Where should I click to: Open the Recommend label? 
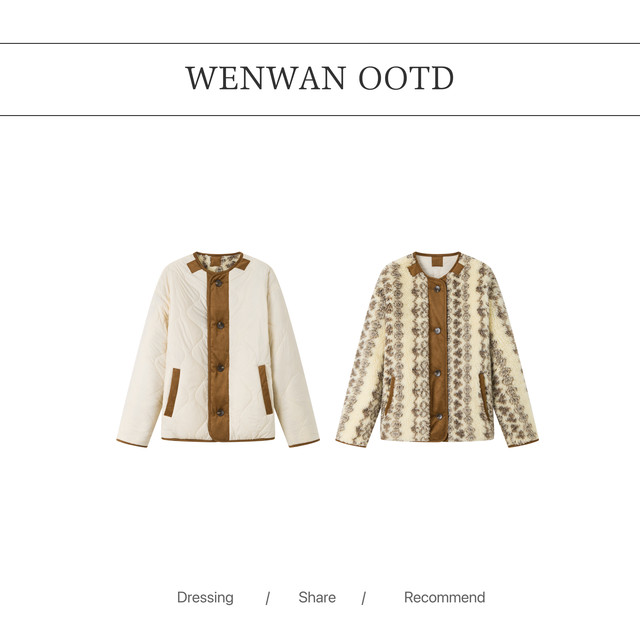tap(444, 597)
